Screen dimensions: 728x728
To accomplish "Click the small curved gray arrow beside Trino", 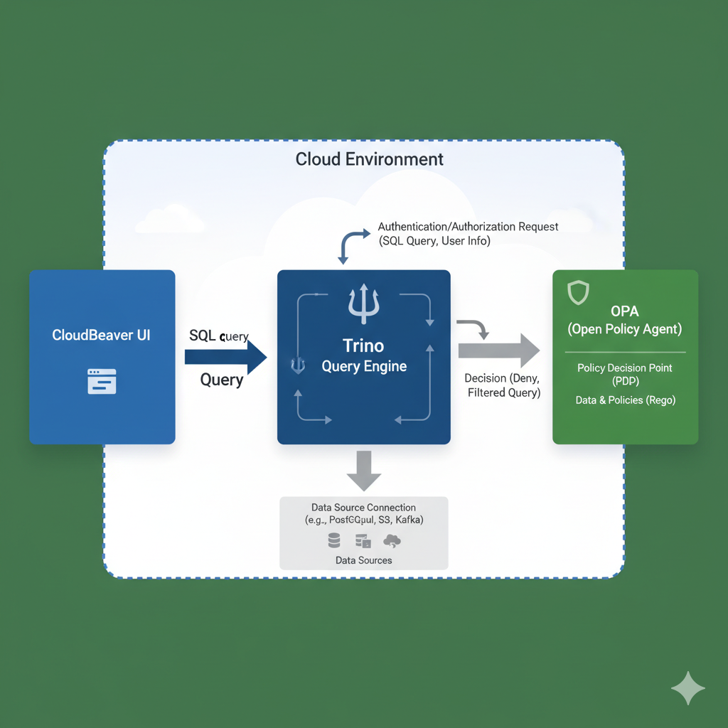I will [473, 328].
